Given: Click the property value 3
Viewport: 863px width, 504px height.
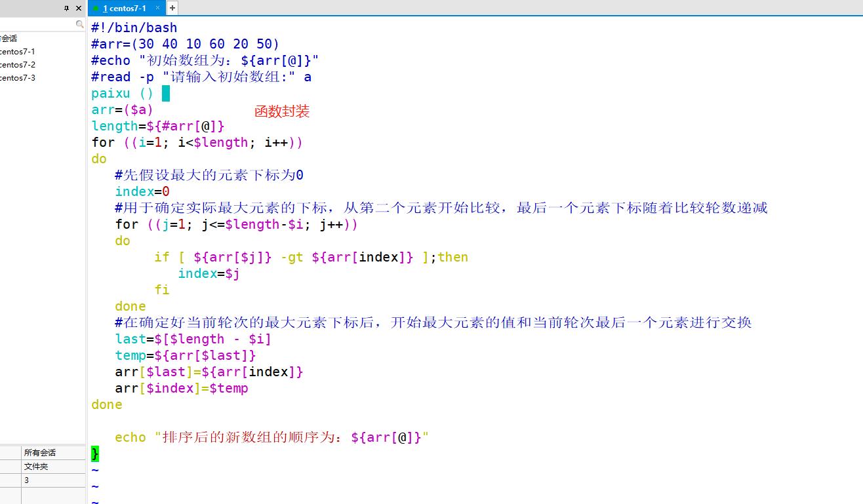Looking at the screenshot, I should tap(53, 480).
